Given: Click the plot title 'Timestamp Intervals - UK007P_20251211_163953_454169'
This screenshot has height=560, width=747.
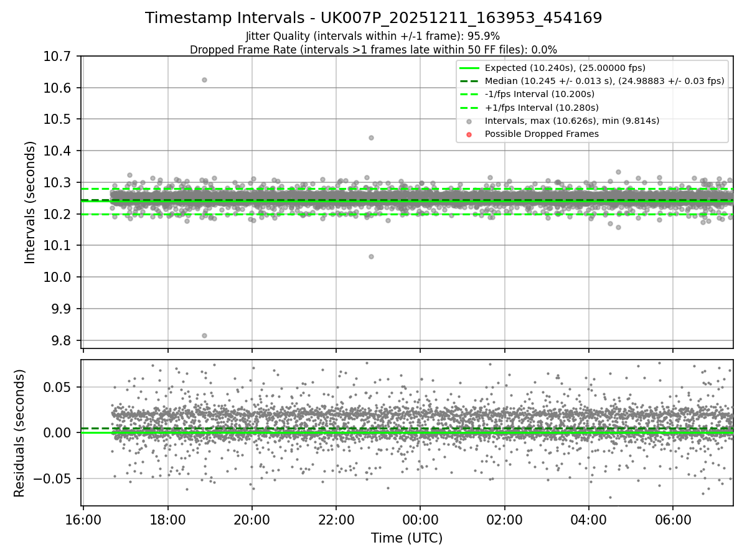Looking at the screenshot, I should click(374, 18).
